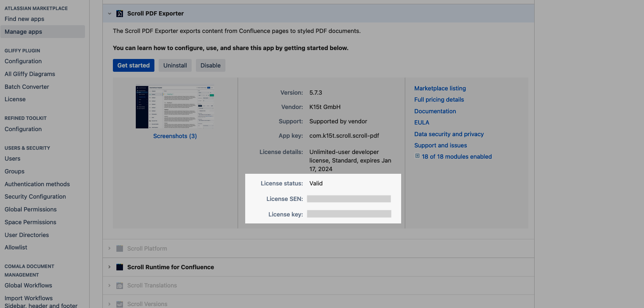Open the Screenshots (3) link
644x308 pixels.
click(x=175, y=136)
